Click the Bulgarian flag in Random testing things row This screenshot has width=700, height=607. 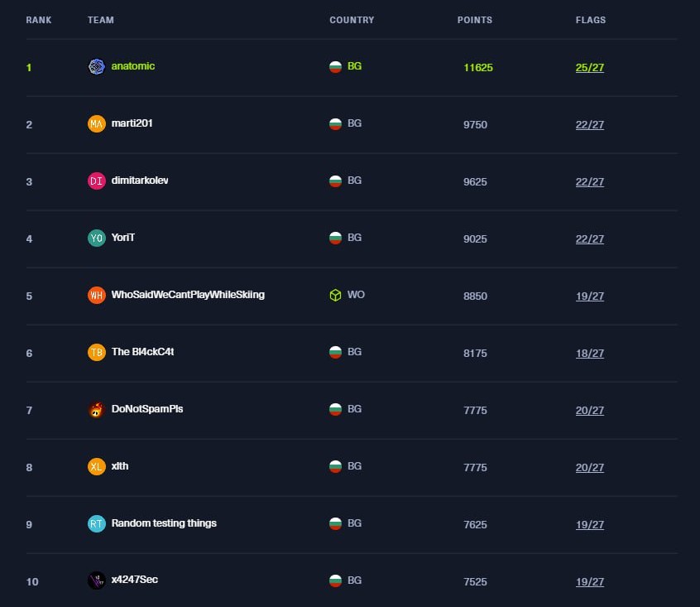[x=335, y=524]
